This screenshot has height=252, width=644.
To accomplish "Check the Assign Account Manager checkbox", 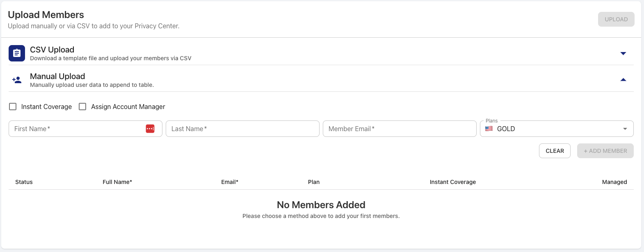I will 82,107.
